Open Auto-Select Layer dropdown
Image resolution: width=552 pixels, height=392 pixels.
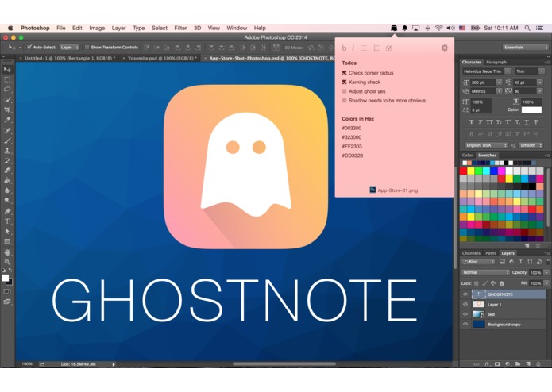tap(69, 48)
